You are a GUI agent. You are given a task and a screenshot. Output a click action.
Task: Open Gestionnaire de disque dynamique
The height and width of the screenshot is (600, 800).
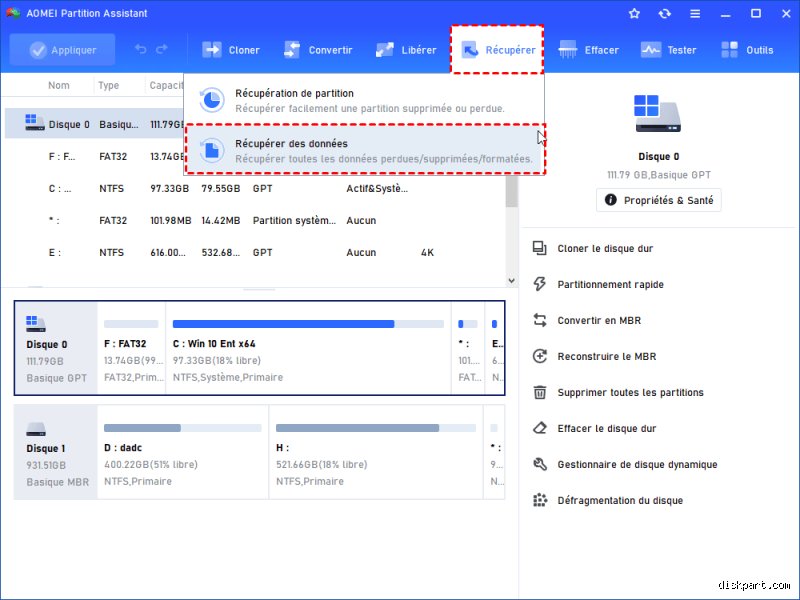click(637, 464)
